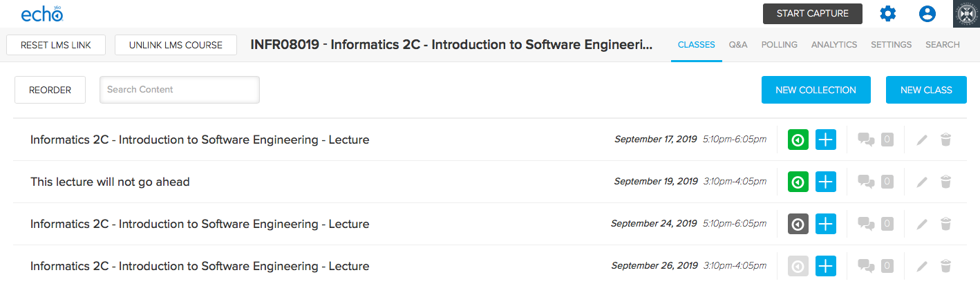Click the Echo360 logo
Image resolution: width=980 pixels, height=286 pixels.
click(x=42, y=13)
